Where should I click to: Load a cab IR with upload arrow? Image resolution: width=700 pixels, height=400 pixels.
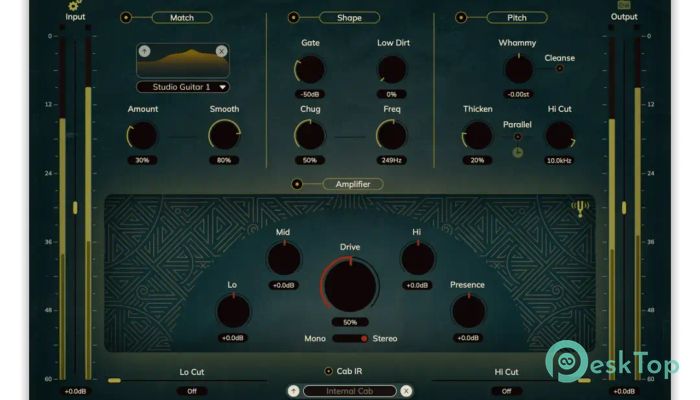tap(293, 391)
